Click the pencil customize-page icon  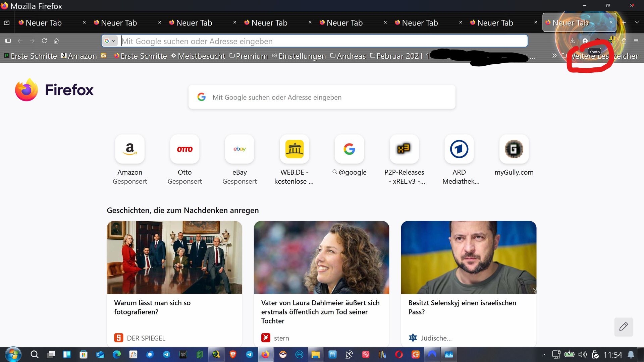(x=624, y=326)
